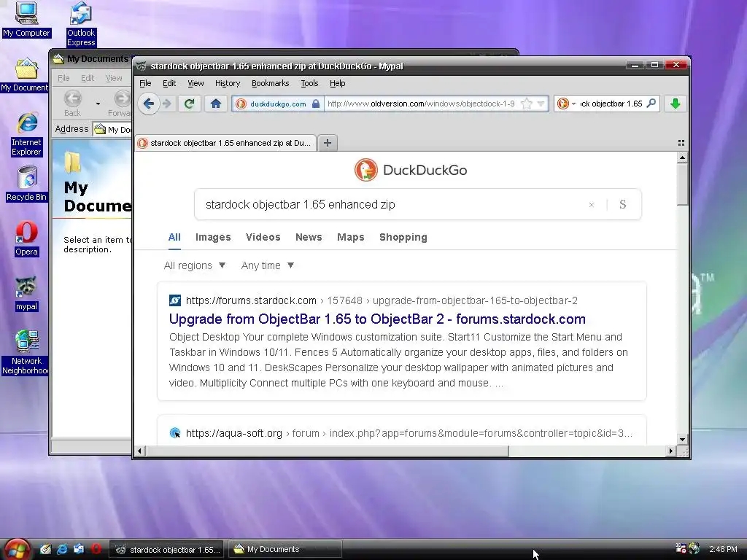Open the URL history dropdown arrow
The width and height of the screenshot is (747, 560).
541,104
